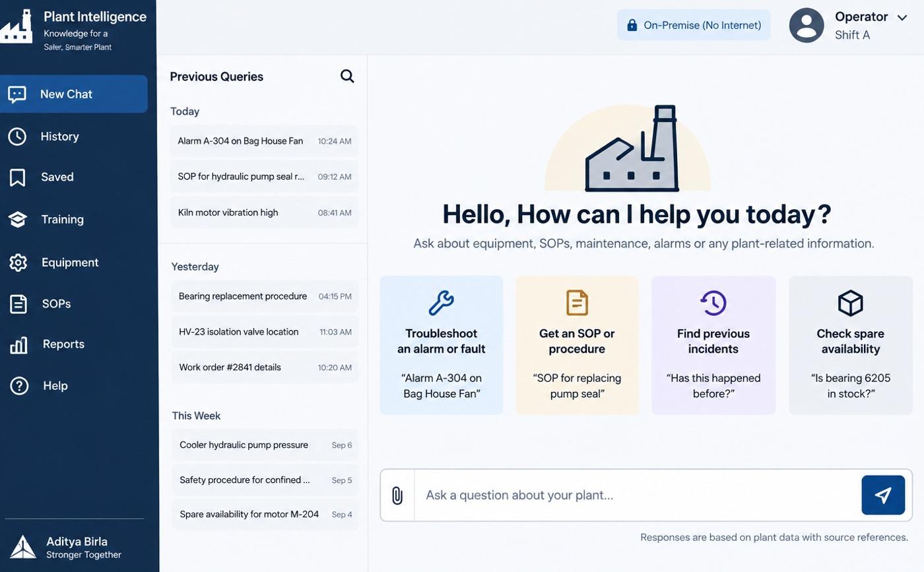The height and width of the screenshot is (572, 924).
Task: Open query Cooler hydraulic pump pressure
Action: click(x=265, y=445)
